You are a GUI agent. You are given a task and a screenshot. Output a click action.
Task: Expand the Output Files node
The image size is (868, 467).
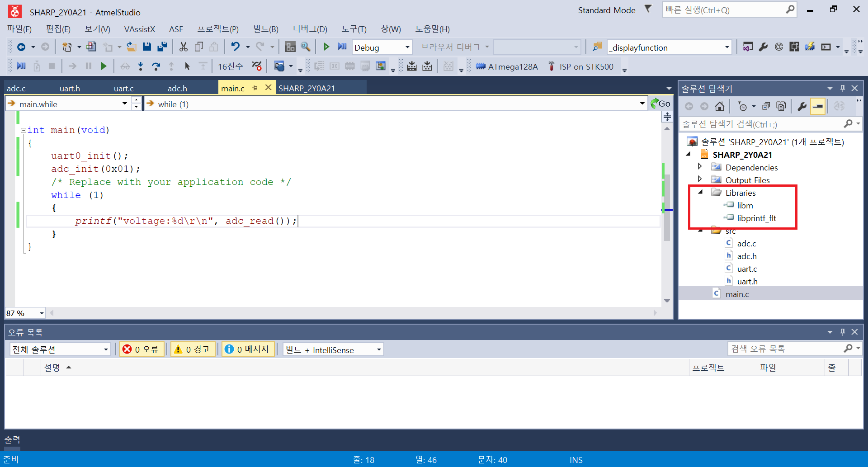click(700, 179)
